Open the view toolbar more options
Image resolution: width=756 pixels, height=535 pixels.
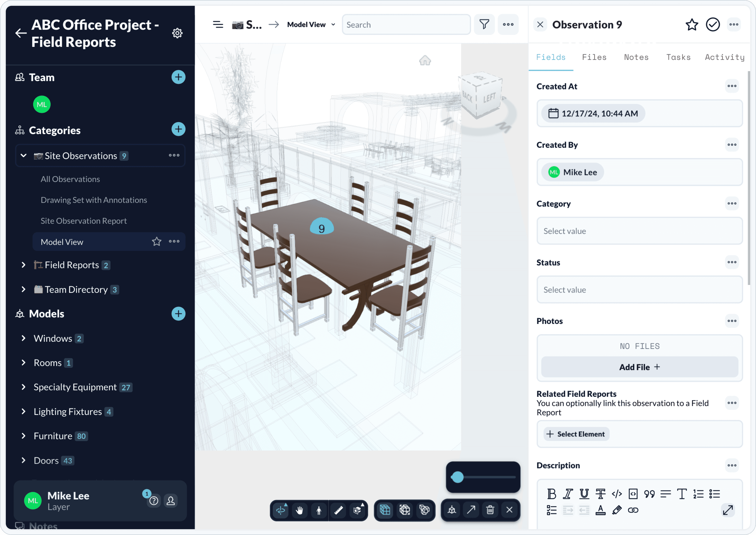(508, 24)
